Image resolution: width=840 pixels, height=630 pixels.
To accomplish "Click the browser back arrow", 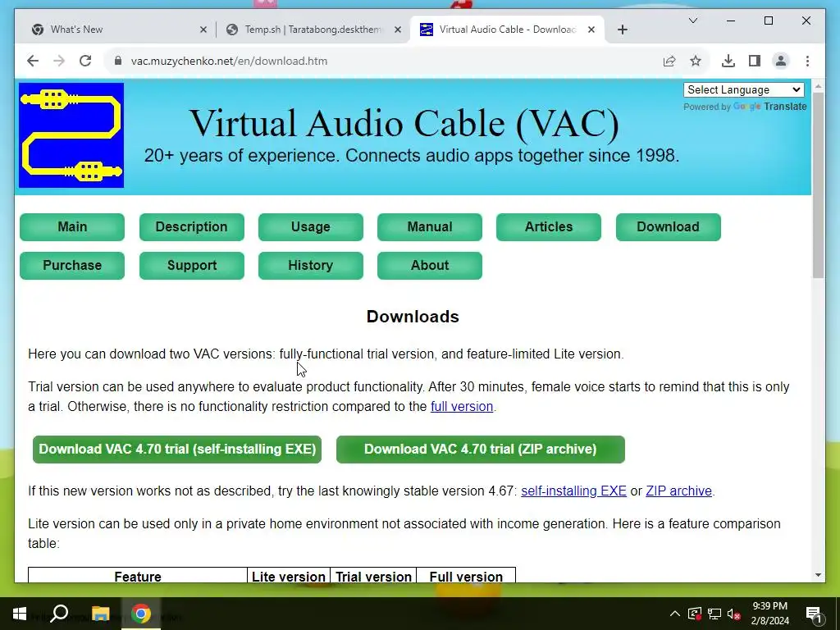I will 33,61.
